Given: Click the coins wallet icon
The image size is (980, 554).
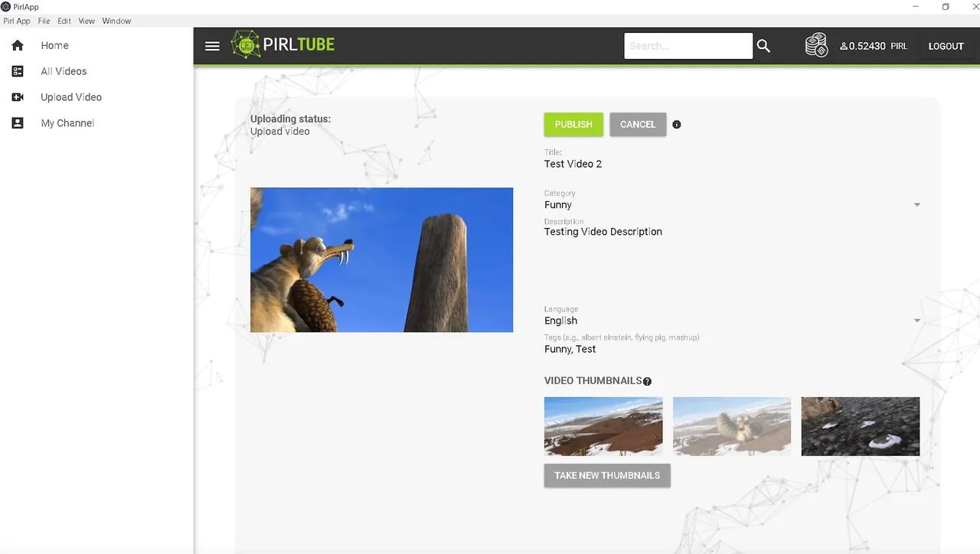Looking at the screenshot, I should pyautogui.click(x=816, y=45).
